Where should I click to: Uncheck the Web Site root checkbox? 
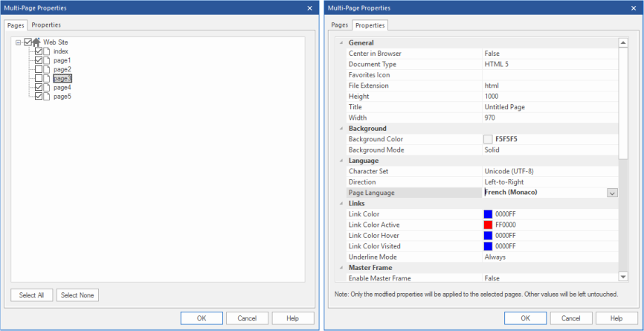pyautogui.click(x=28, y=42)
